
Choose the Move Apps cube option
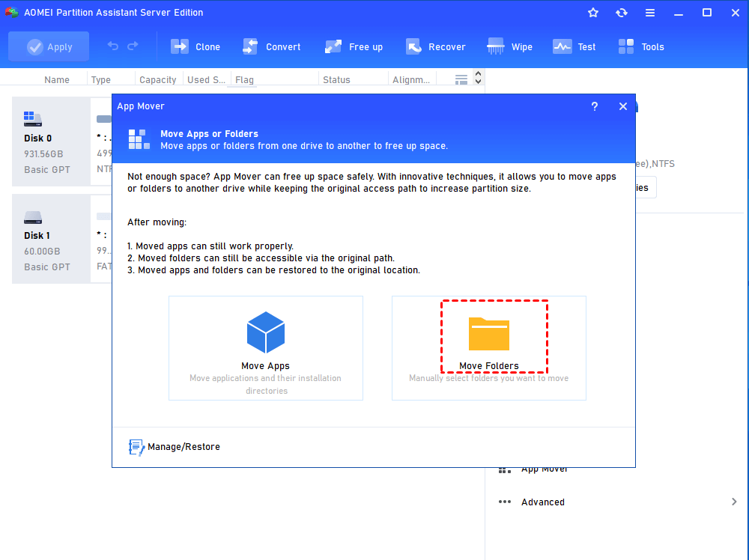(x=266, y=348)
